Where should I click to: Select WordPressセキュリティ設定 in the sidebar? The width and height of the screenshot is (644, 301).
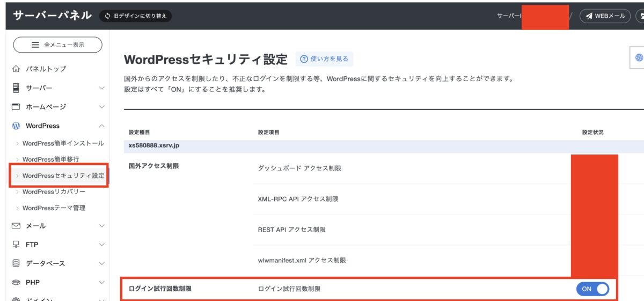[x=63, y=176]
